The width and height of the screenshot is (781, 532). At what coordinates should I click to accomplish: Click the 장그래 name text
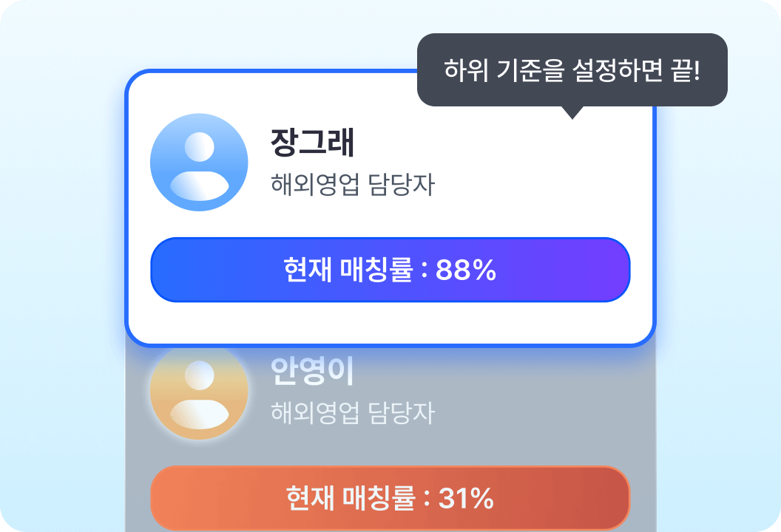[313, 143]
